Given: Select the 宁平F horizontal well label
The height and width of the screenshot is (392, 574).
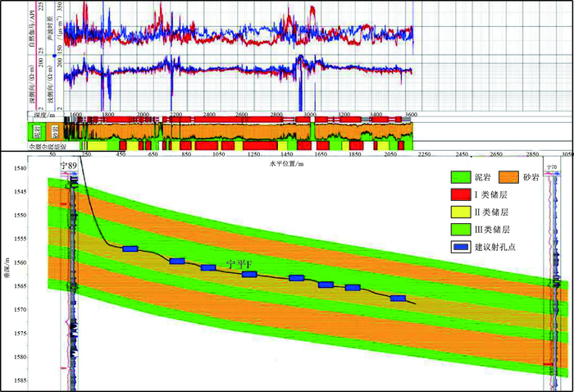Looking at the screenshot, I should tap(238, 266).
